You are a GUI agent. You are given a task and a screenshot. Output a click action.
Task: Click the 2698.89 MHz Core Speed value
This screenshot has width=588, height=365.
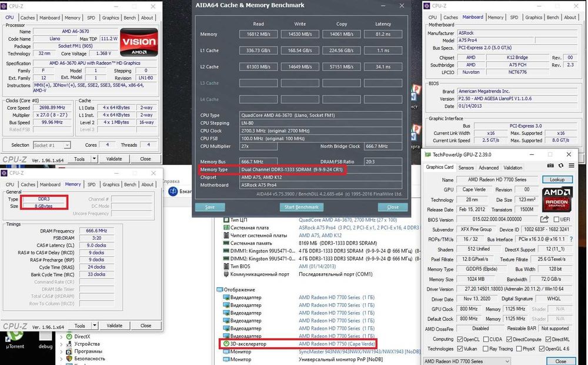tap(52, 107)
